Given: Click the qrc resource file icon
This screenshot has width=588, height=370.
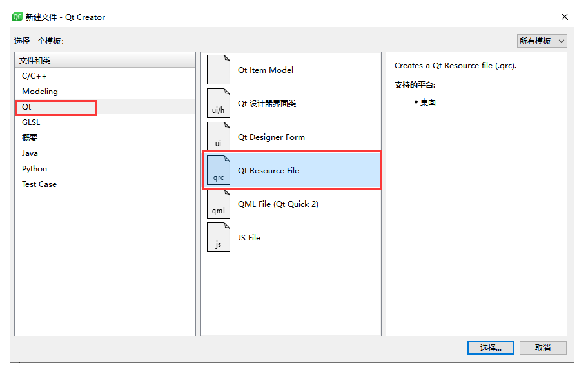Looking at the screenshot, I should (219, 170).
